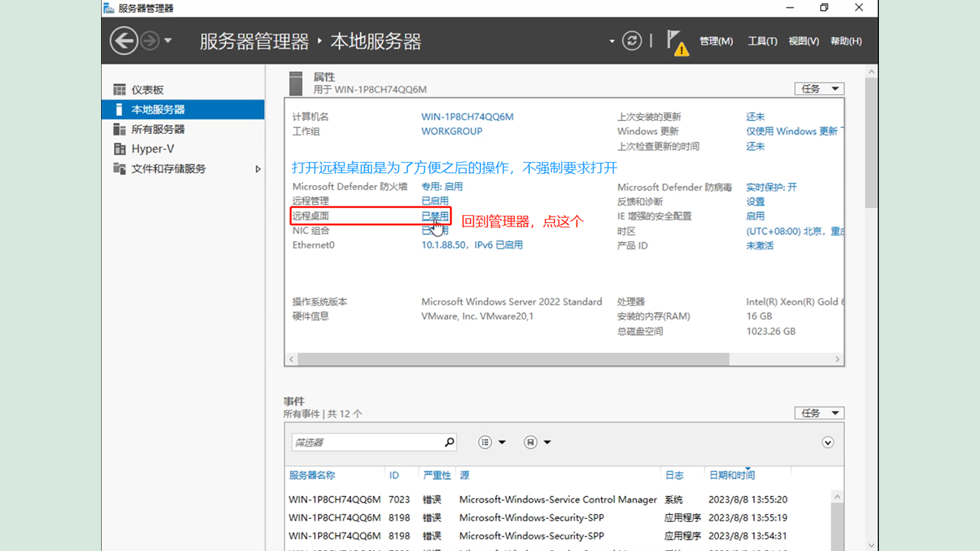Open the 管理(M) menu

pos(716,41)
